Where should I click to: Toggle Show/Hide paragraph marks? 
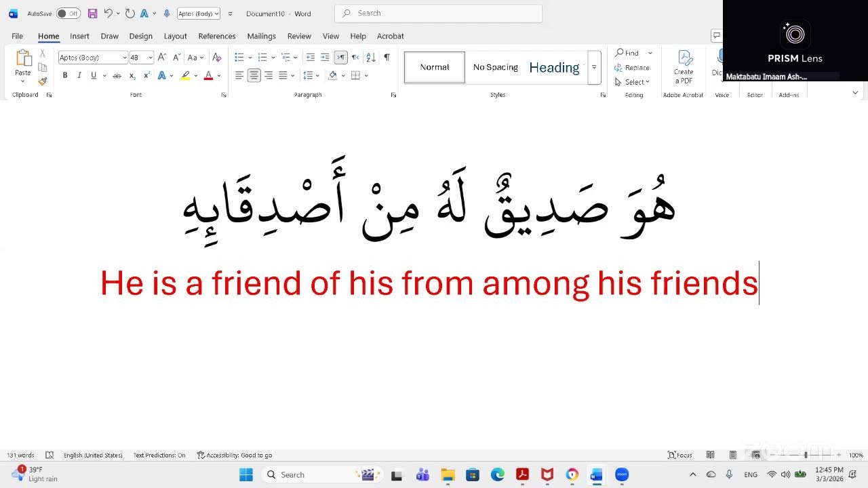click(387, 58)
